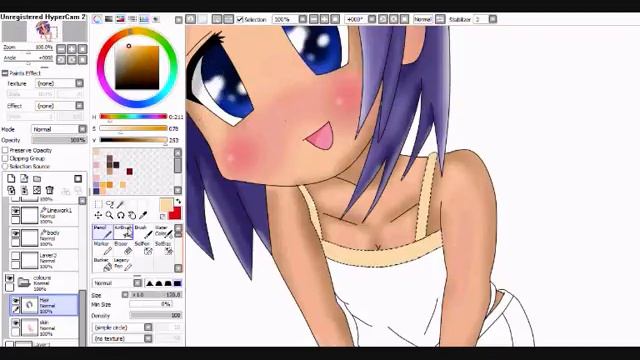Screen dimensions: 640x360
Task: Open the layer Mode dropdown
Action: click(82, 129)
